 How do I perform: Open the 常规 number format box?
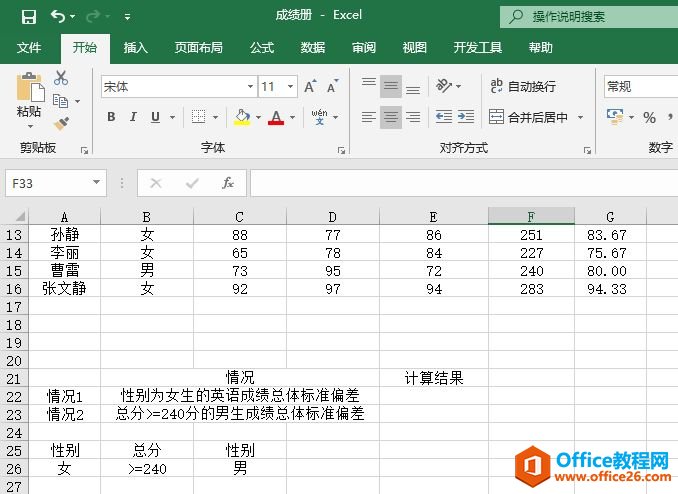[641, 87]
